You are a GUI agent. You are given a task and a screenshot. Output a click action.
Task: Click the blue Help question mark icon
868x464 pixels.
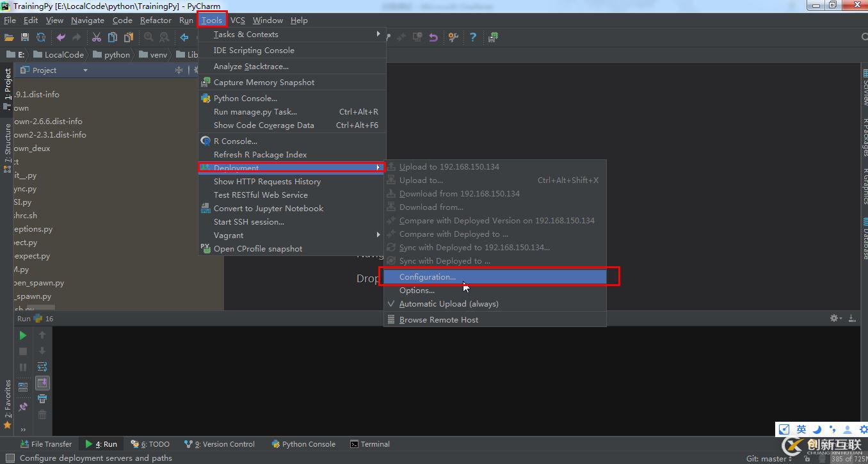click(x=473, y=38)
